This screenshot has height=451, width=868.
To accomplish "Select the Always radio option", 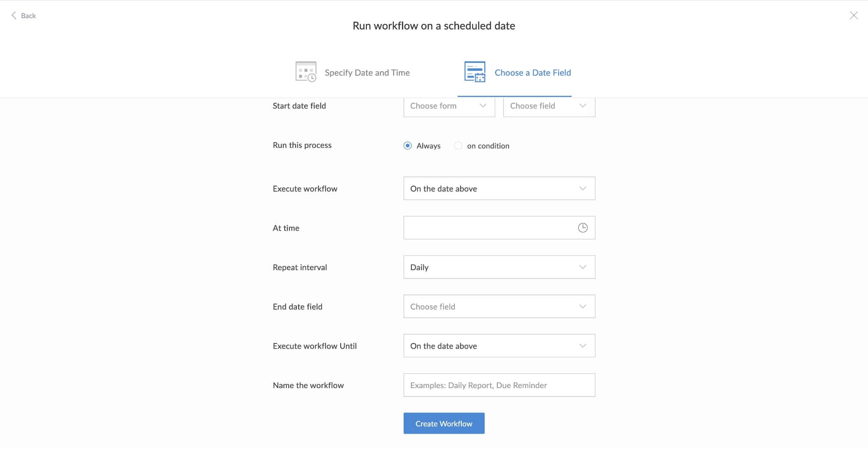I will [408, 146].
